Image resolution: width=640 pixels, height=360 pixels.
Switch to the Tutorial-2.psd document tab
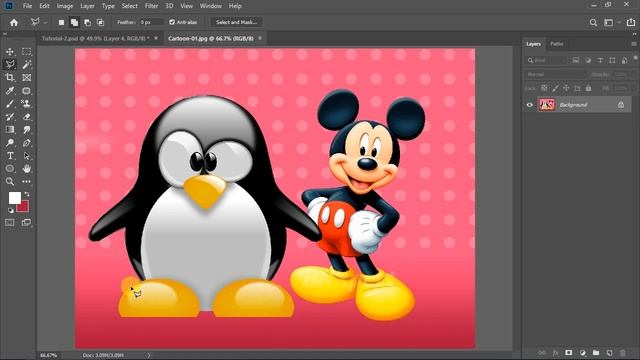tap(96, 38)
